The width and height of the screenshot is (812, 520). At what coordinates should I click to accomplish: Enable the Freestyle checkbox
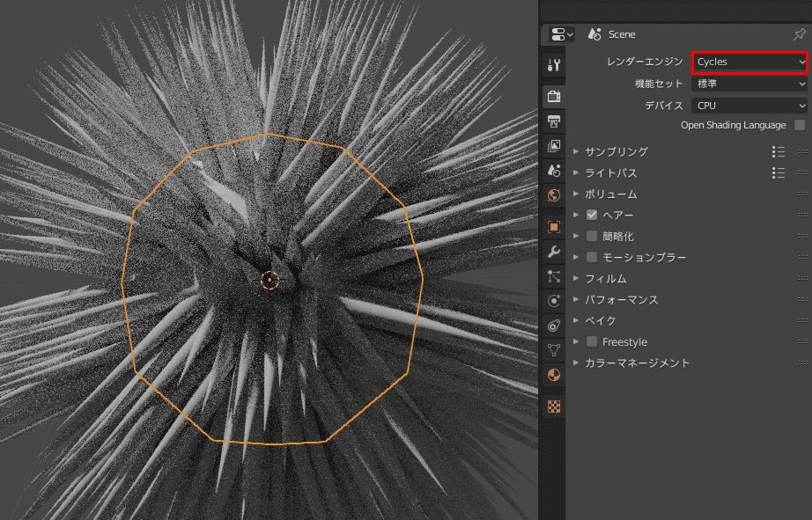[592, 341]
